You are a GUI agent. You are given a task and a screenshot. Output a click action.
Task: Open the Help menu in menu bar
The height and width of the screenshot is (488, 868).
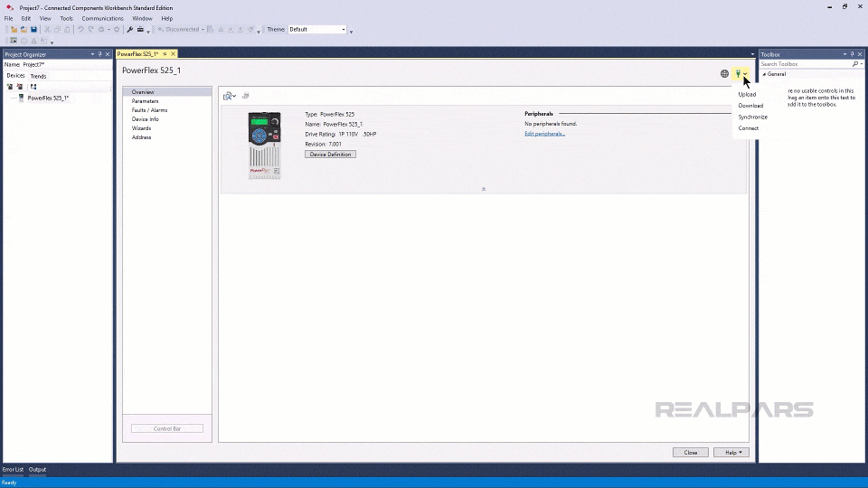pos(166,18)
